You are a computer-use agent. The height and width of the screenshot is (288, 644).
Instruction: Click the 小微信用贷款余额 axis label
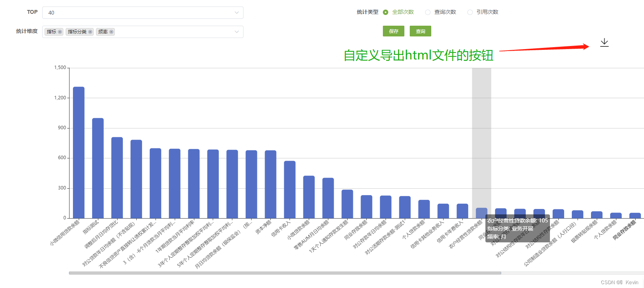[x=65, y=233]
